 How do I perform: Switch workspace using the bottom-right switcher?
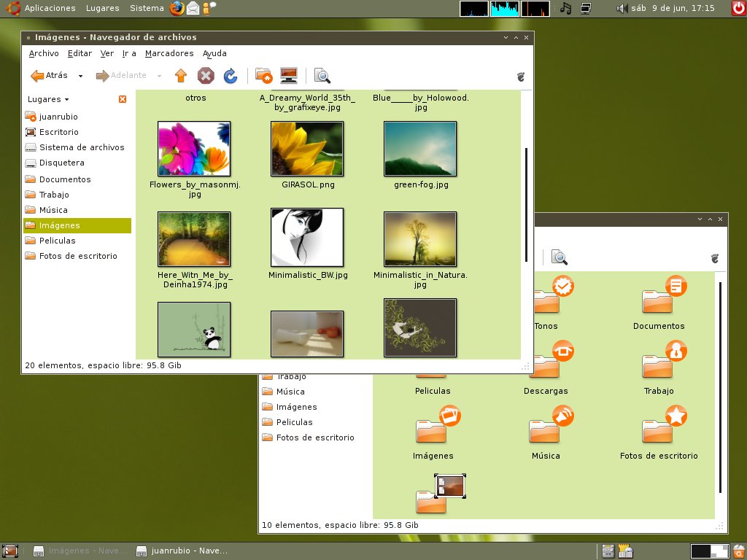(709, 551)
